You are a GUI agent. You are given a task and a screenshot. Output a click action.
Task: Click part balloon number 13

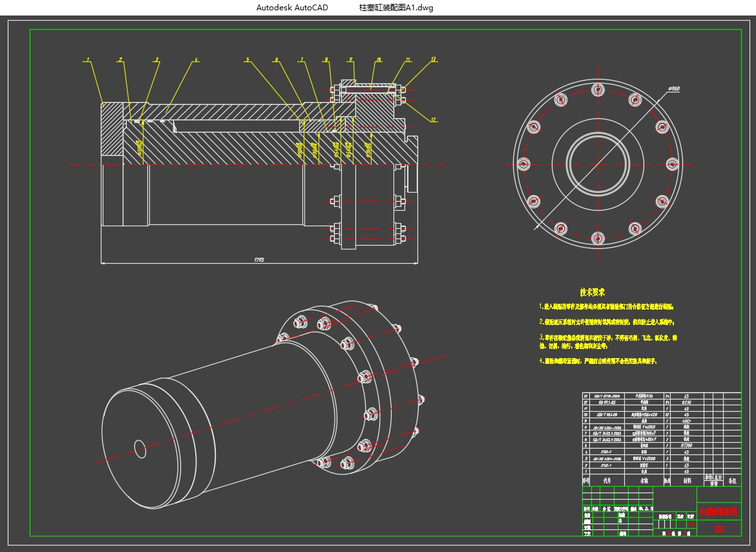tap(433, 59)
